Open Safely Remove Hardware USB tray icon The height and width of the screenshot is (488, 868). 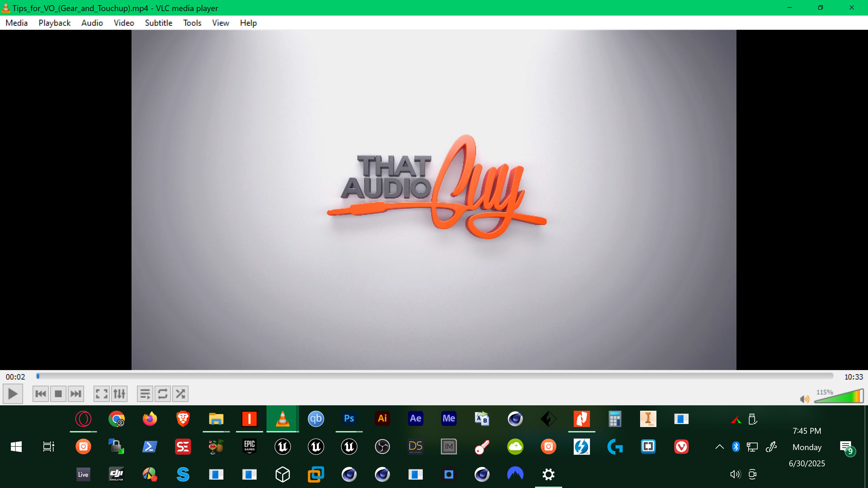click(752, 419)
